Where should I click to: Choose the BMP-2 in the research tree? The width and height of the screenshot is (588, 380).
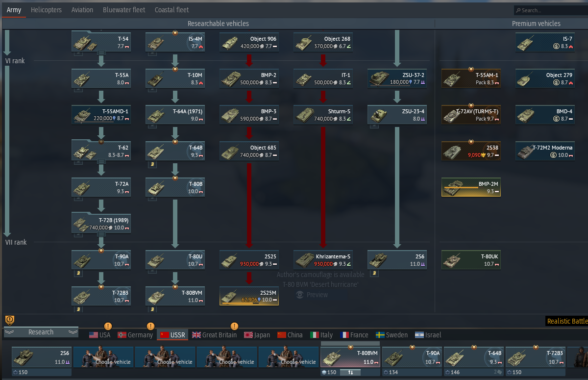click(249, 78)
